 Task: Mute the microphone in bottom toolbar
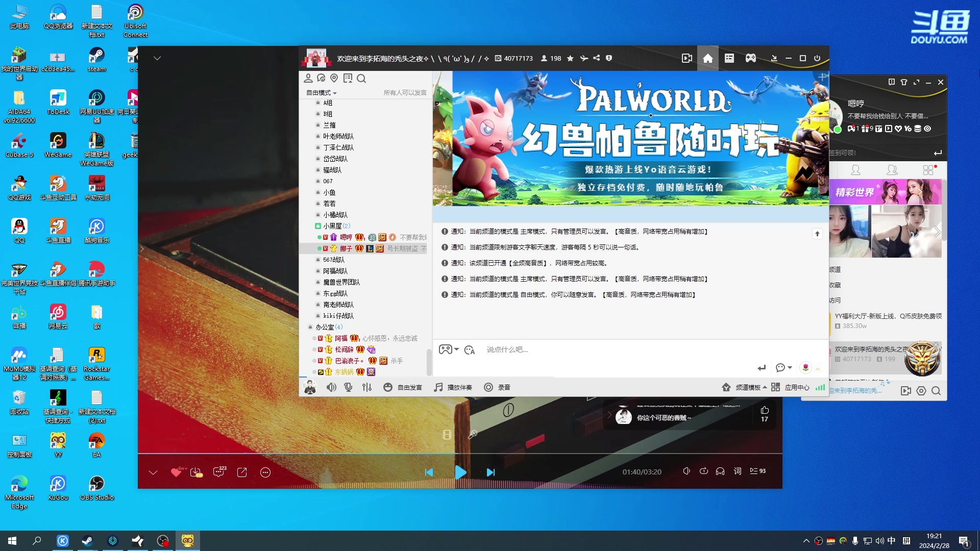tap(348, 387)
